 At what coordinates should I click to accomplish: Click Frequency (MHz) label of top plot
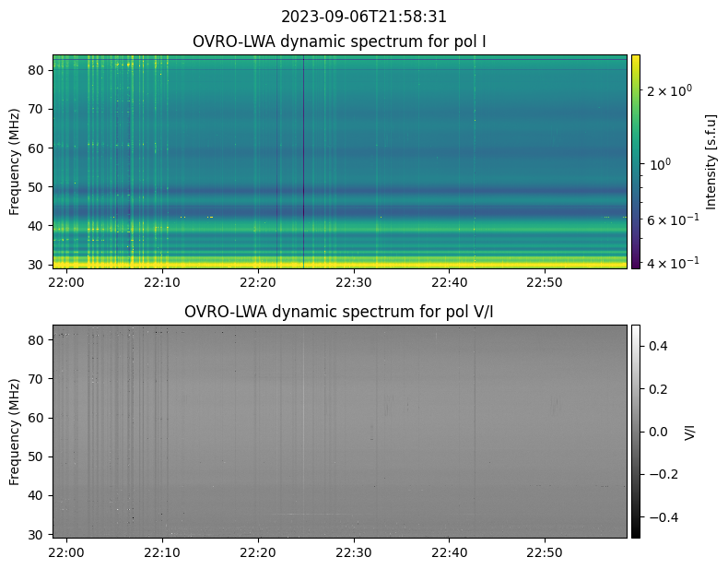(x=15, y=161)
